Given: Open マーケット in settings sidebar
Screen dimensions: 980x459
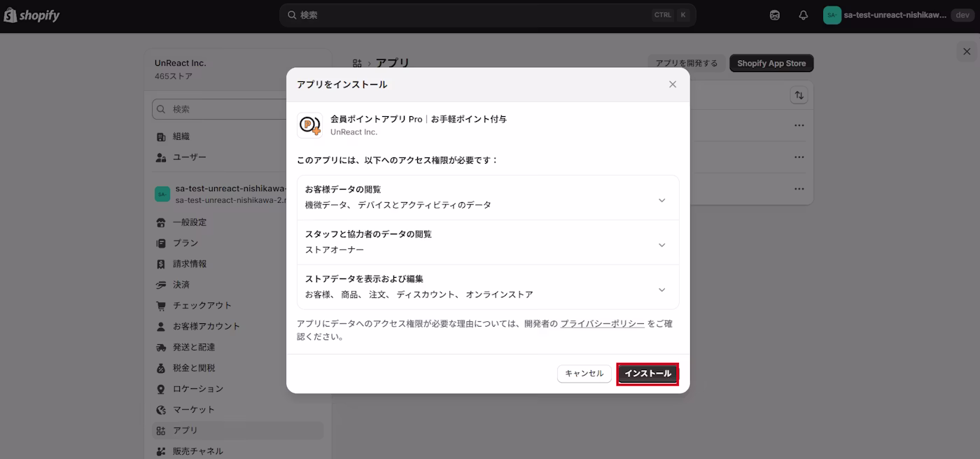Looking at the screenshot, I should click(237, 409).
